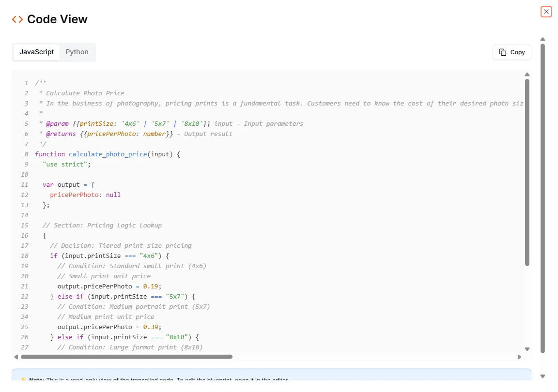Click the "Section: Pricing Logic Lookup" comment
This screenshot has height=392, width=558.
pos(102,226)
